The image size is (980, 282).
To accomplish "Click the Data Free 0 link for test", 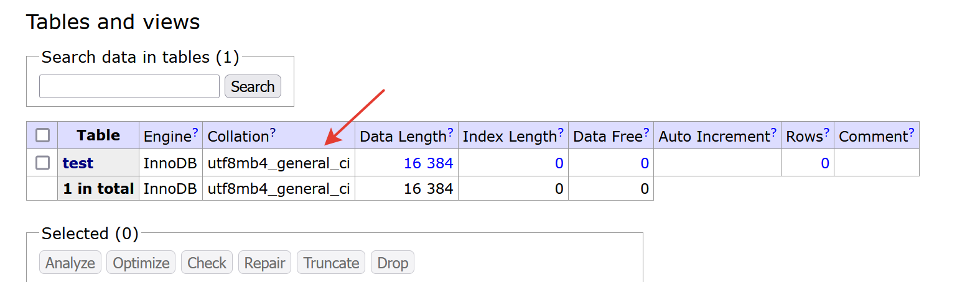I will (x=645, y=163).
